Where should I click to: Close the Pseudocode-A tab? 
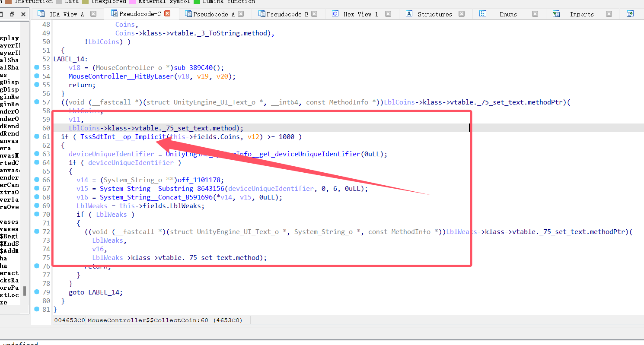pos(241,14)
